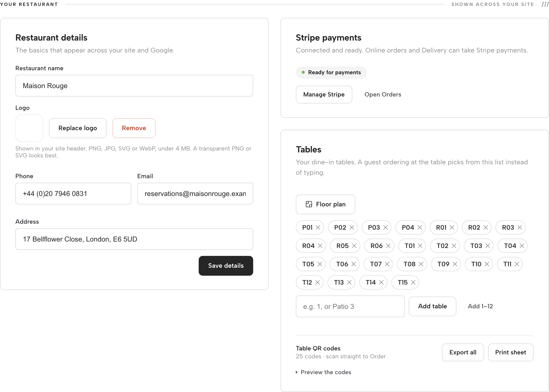Select the Email input field
The width and height of the screenshot is (549, 392).
coord(195,194)
